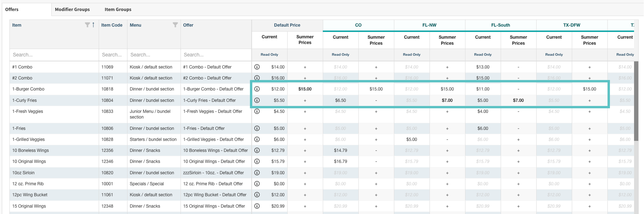Click info icon for 1-Fries row

point(257,128)
